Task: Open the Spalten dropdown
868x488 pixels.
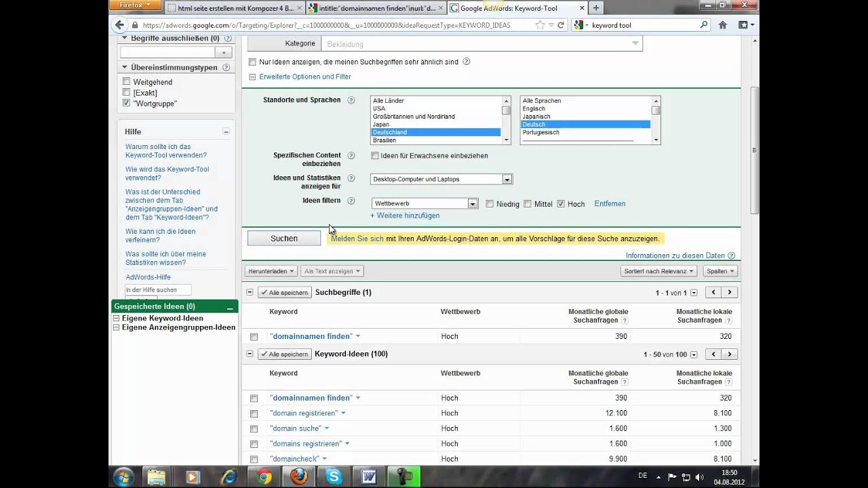Action: coord(719,271)
